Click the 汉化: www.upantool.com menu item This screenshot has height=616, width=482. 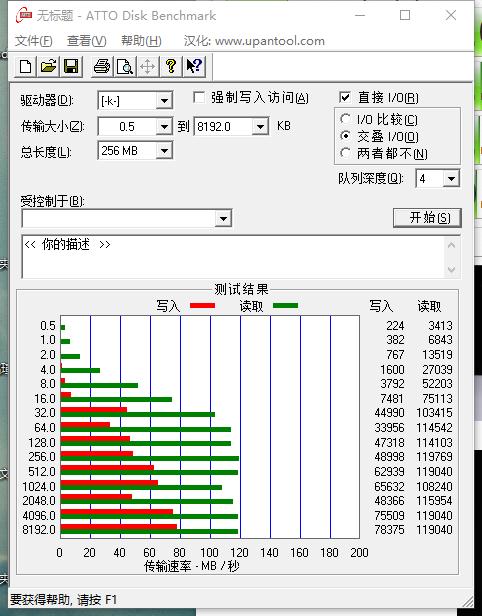click(x=254, y=41)
